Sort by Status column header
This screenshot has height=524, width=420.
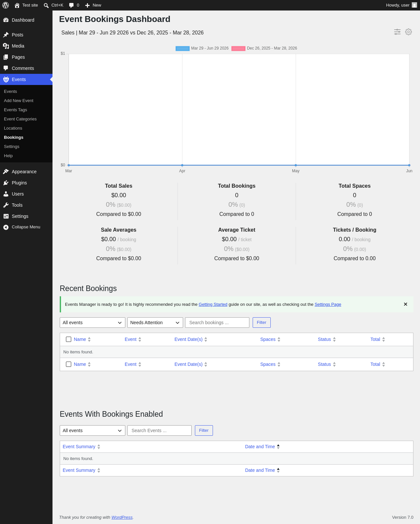pyautogui.click(x=327, y=339)
